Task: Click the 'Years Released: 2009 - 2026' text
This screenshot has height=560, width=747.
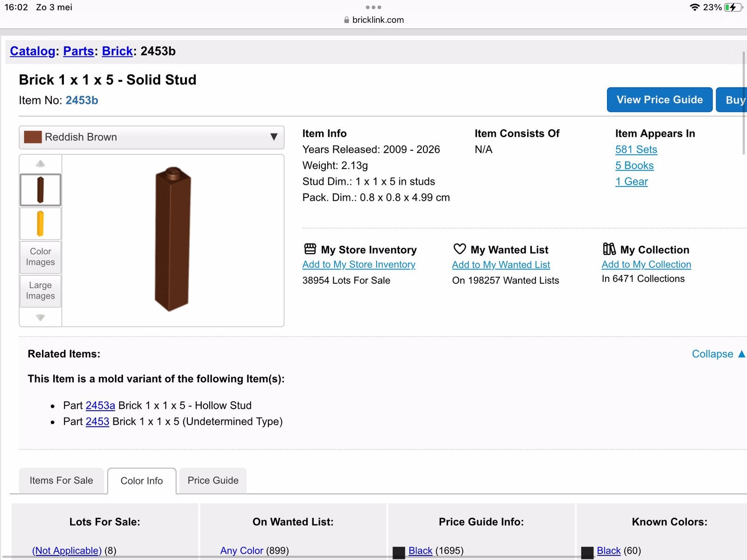Action: 371,150
